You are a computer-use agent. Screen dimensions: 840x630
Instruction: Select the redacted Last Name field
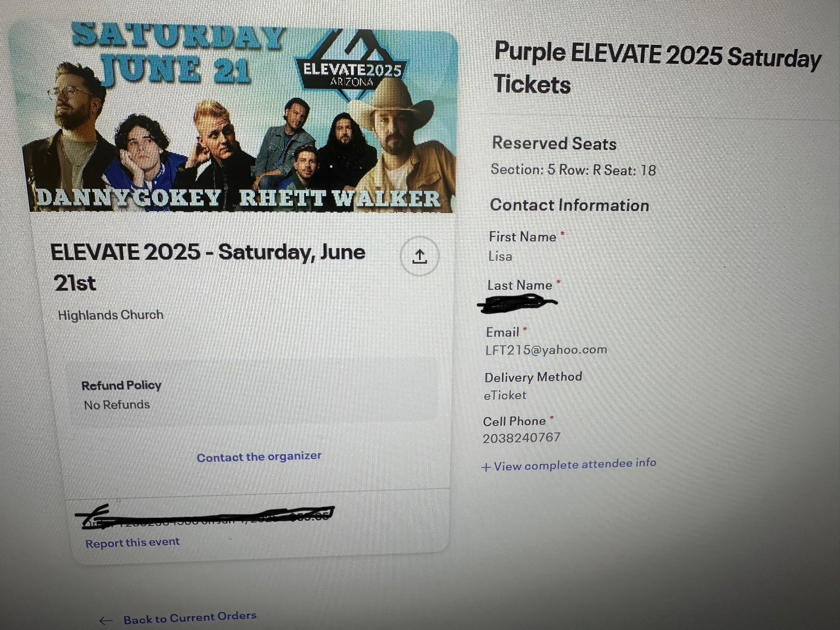click(x=518, y=304)
